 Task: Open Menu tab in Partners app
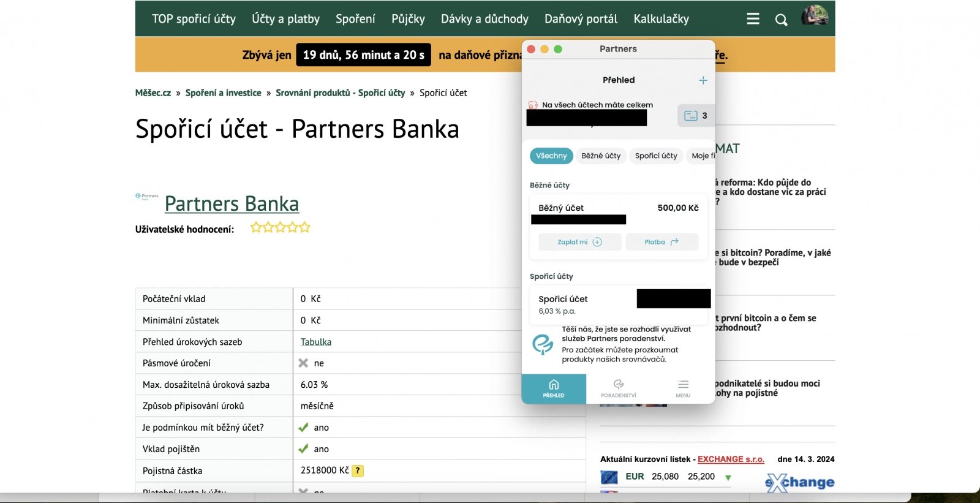pos(683,388)
